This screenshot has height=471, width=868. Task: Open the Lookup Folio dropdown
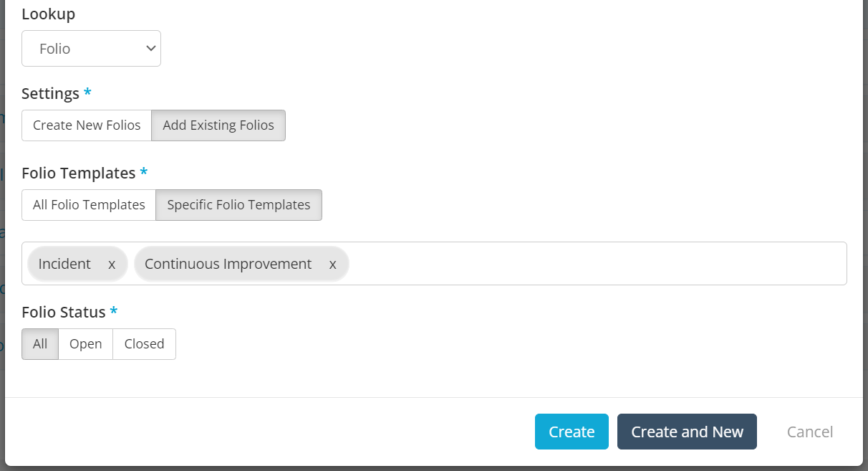point(91,49)
